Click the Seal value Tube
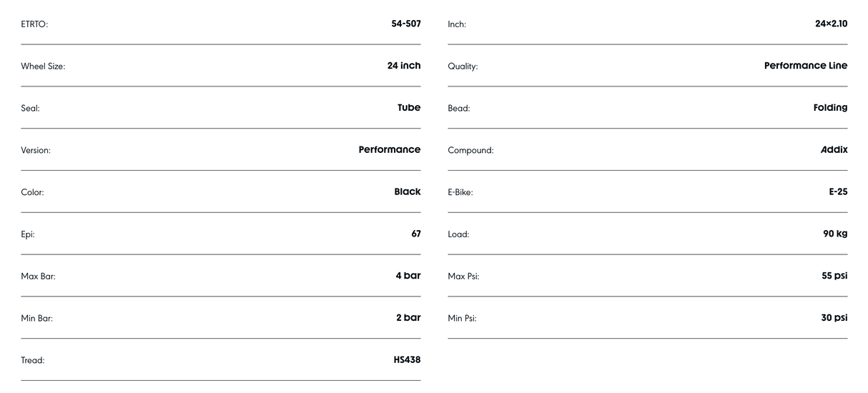This screenshot has height=393, width=868. coord(409,108)
